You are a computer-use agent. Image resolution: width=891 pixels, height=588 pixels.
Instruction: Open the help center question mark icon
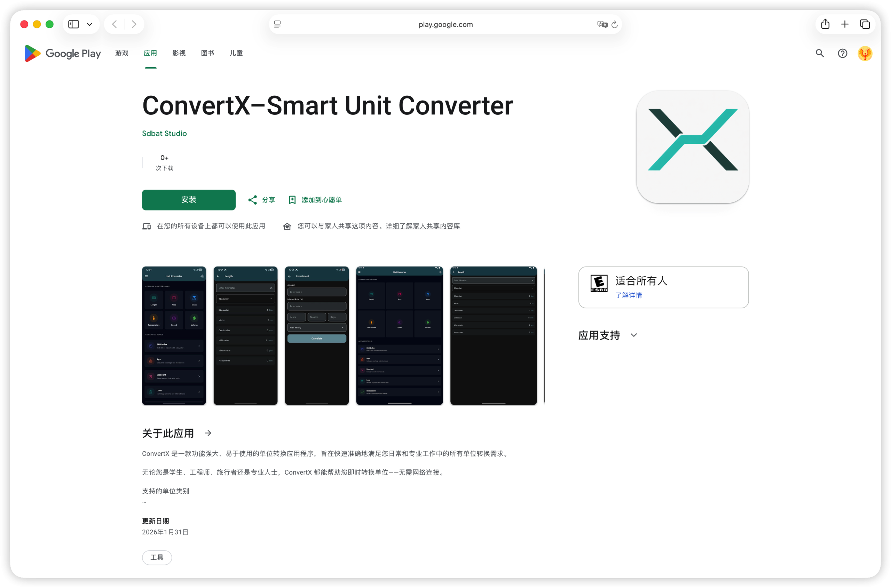(842, 53)
